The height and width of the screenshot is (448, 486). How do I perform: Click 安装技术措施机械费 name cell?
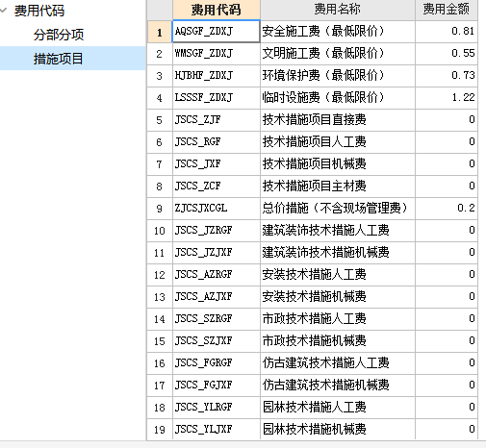coord(338,297)
